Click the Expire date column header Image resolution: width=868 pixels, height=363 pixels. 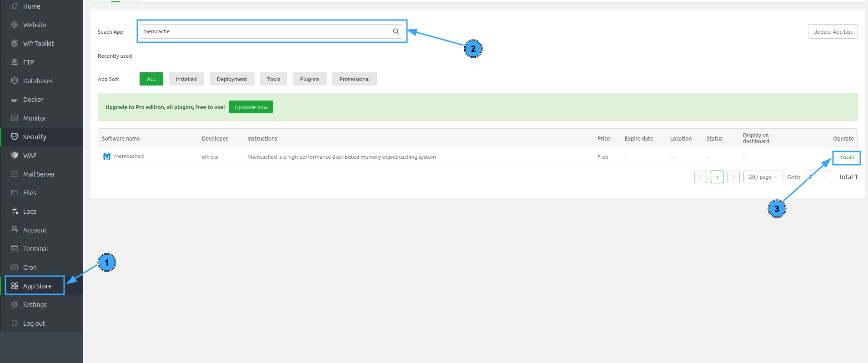point(639,139)
